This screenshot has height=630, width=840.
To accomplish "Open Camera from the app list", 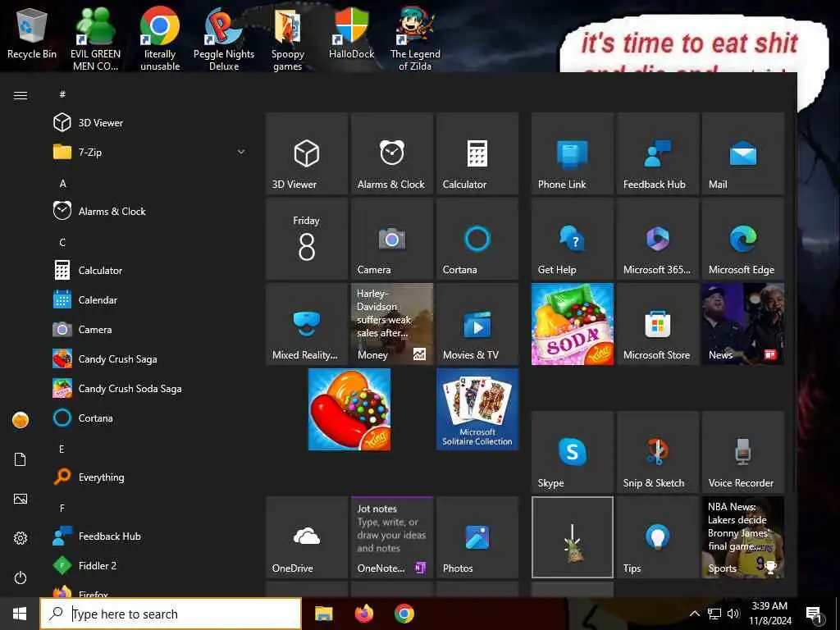I will pyautogui.click(x=150, y=329).
